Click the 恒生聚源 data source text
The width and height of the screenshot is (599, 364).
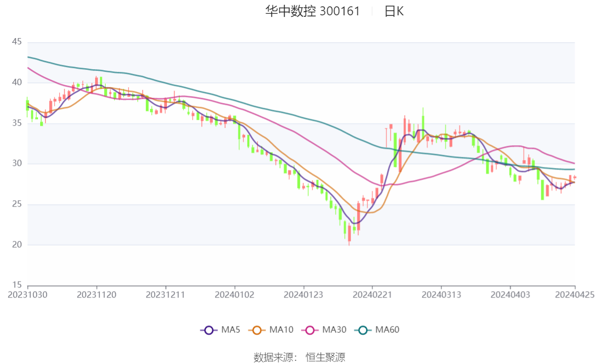point(325,358)
